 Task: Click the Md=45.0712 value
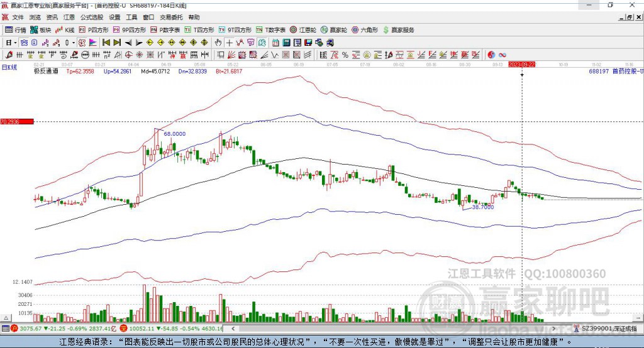pos(155,71)
